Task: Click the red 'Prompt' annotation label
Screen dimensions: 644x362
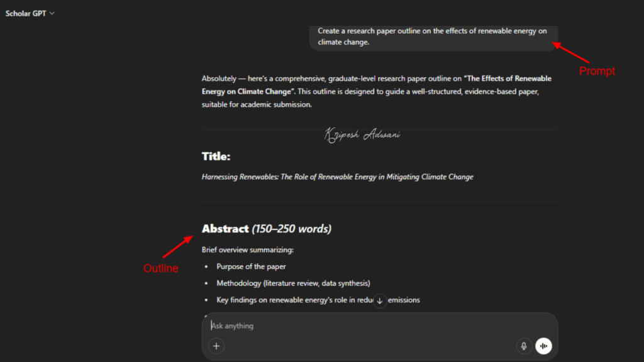Action: tap(596, 71)
